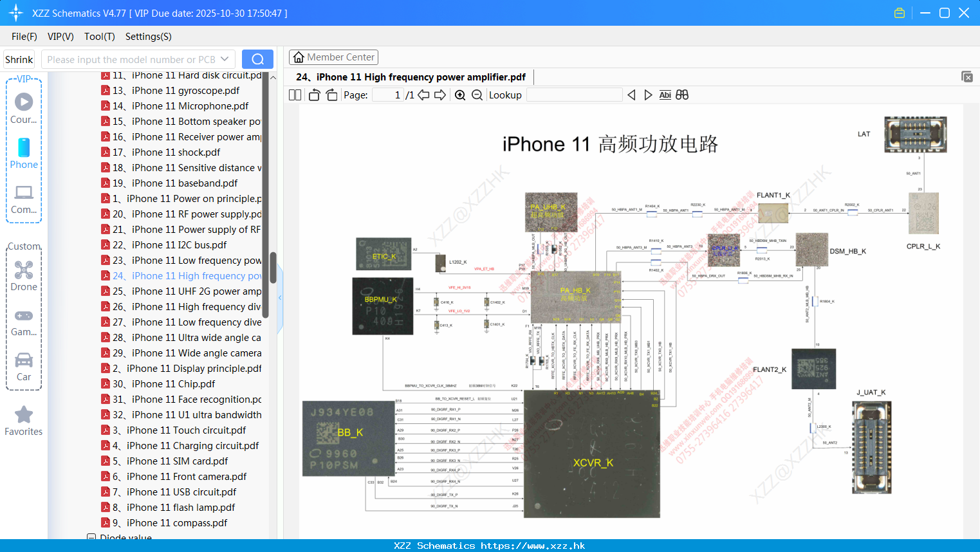Open 13 iPhone 11 gyroscope.pdf
The image size is (980, 552).
tap(170, 91)
